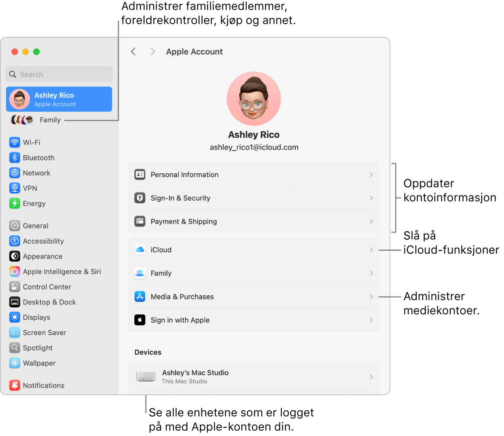Expand Ashley's Mac Studio row chevron
This screenshot has height=436, width=504.
coord(371,377)
